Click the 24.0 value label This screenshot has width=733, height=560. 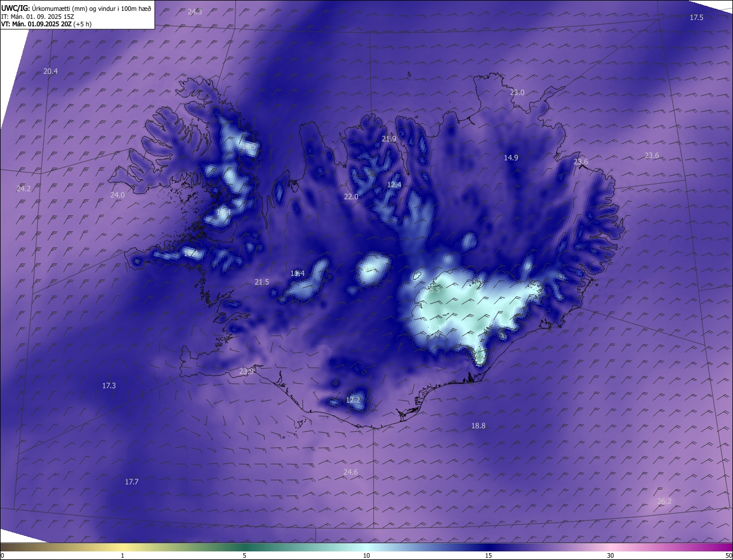pyautogui.click(x=117, y=195)
